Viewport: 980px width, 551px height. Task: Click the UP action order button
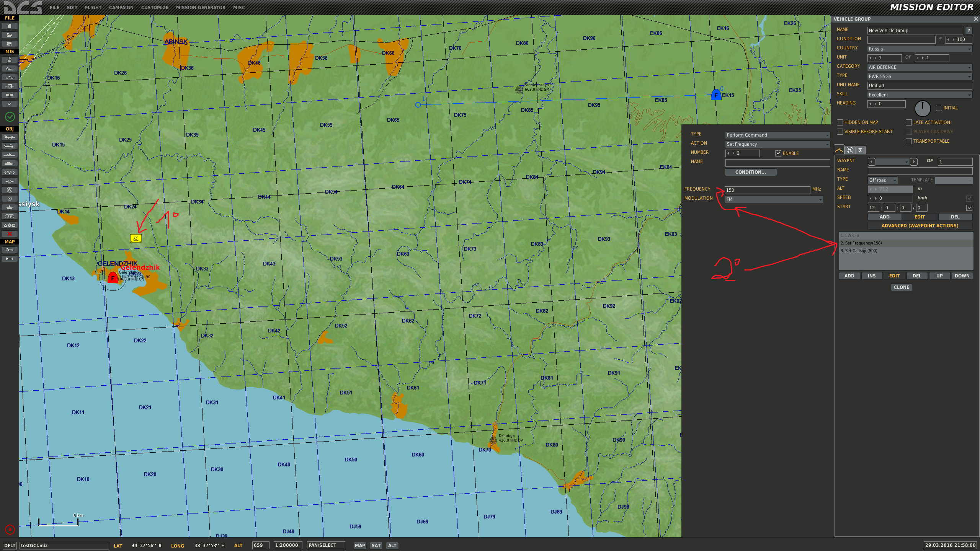[x=939, y=276]
